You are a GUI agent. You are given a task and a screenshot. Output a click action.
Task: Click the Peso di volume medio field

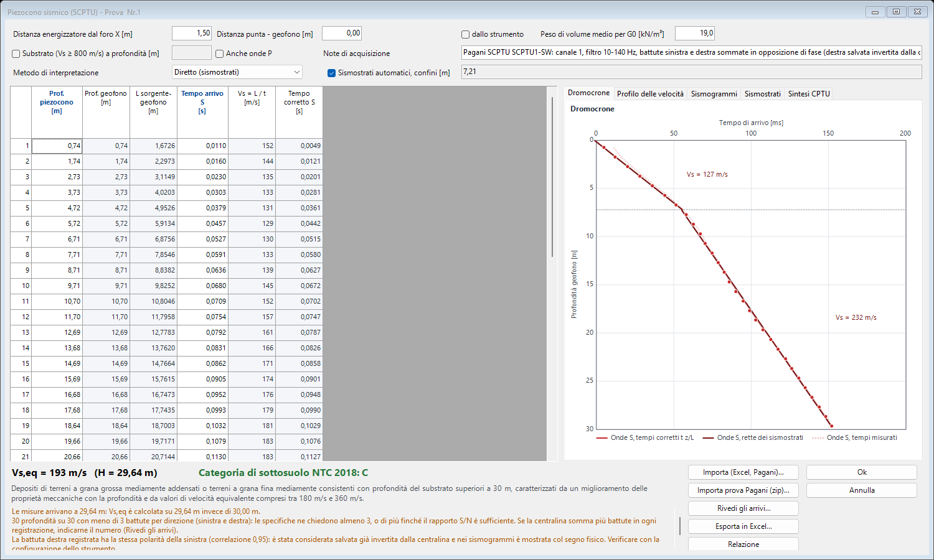pos(695,34)
